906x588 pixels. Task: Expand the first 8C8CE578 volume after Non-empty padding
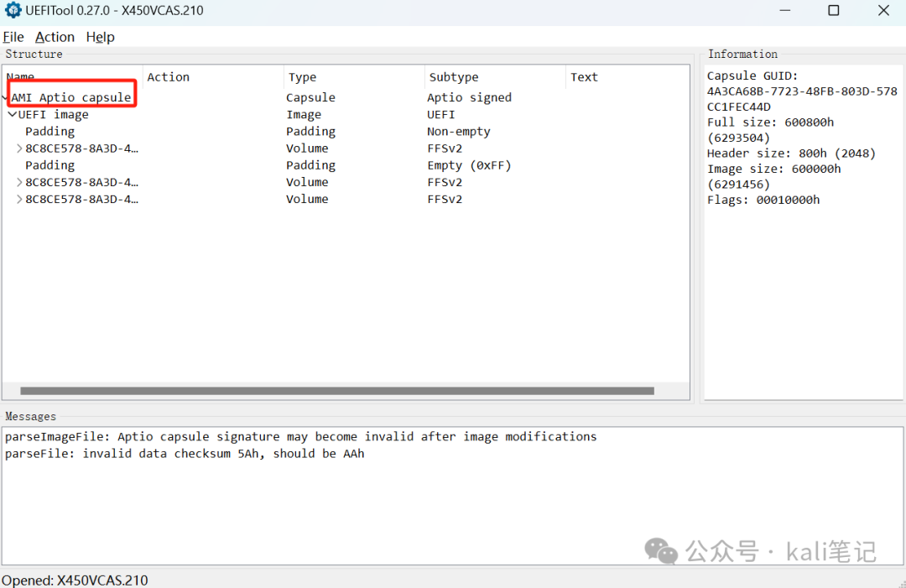tap(19, 148)
